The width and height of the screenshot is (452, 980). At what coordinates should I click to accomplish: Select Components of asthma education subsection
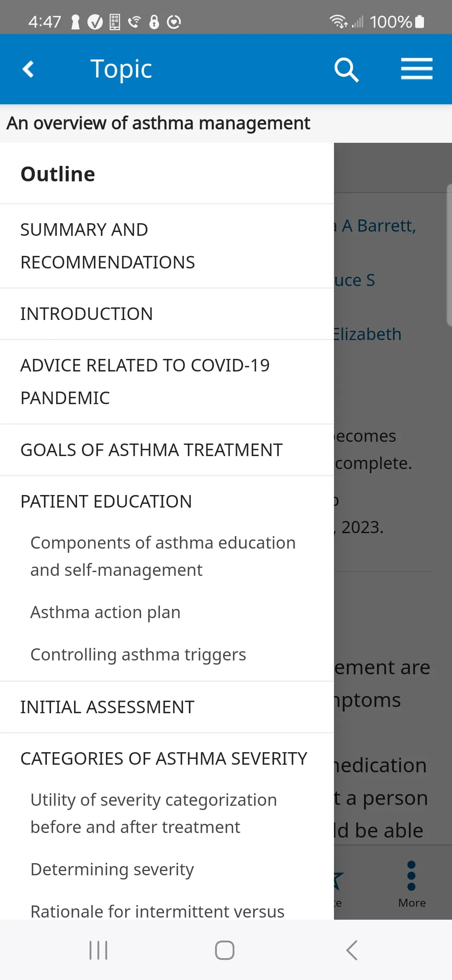coord(163,556)
